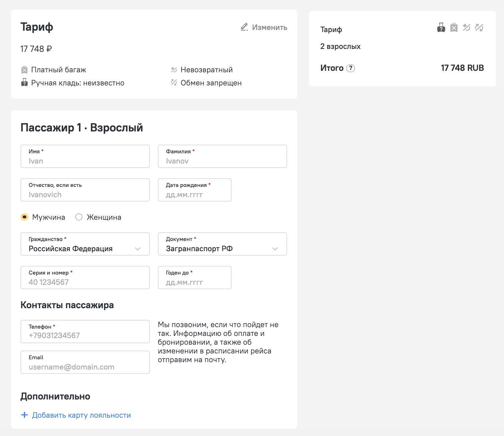This screenshot has width=504, height=436.
Task: Click the Email input field
Action: click(85, 363)
